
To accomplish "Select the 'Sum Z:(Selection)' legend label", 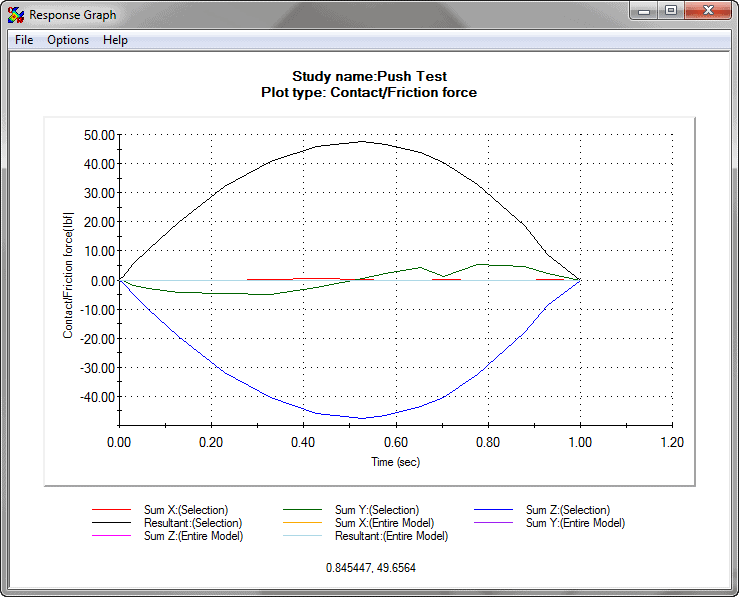I will pyautogui.click(x=568, y=510).
